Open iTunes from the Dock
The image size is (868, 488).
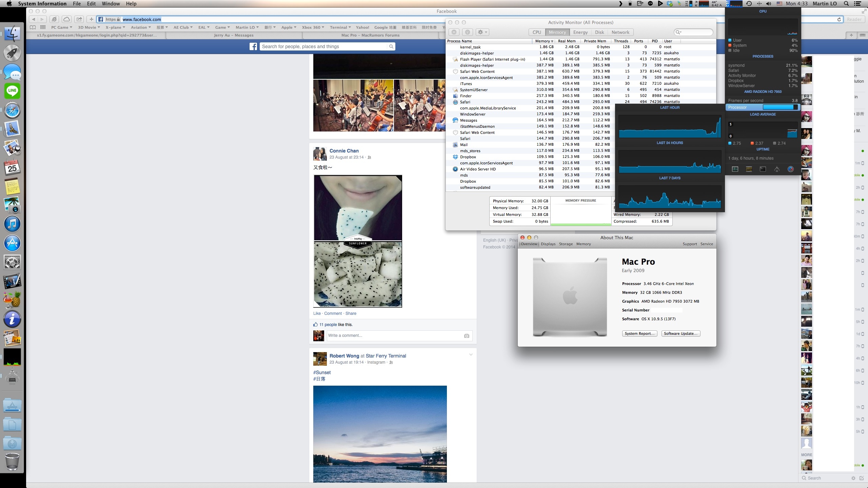click(12, 224)
